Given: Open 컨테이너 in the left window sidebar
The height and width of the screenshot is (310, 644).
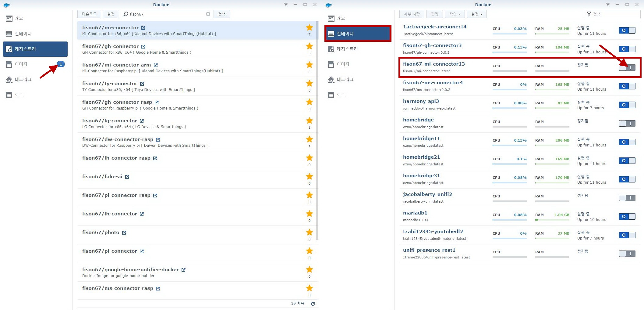Looking at the screenshot, I should pyautogui.click(x=35, y=34).
